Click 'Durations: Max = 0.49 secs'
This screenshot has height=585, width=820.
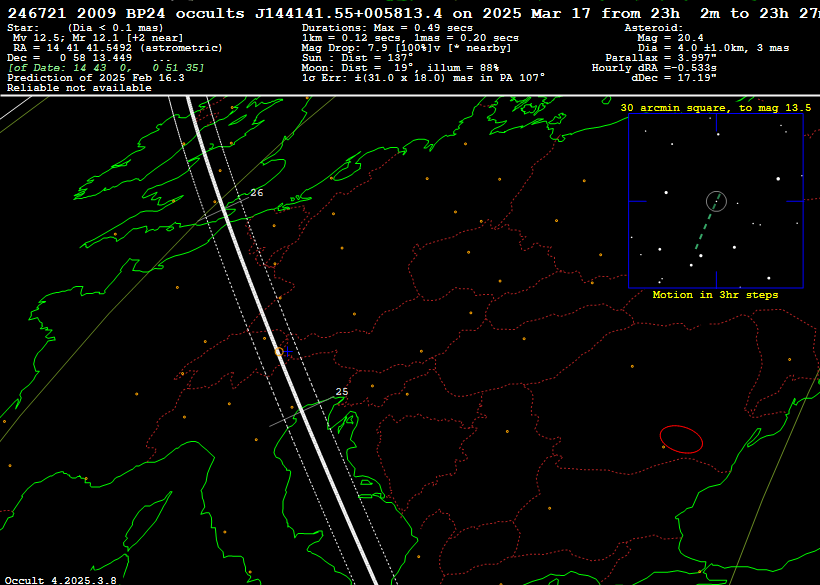[x=387, y=28]
